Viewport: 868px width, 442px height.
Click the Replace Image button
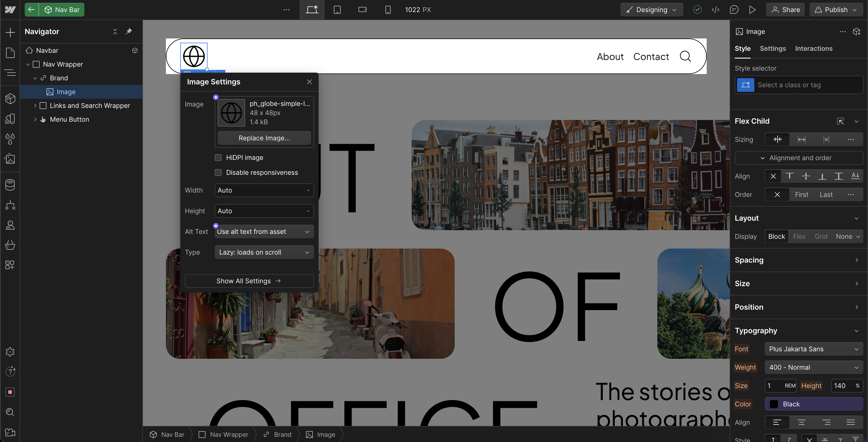[264, 138]
